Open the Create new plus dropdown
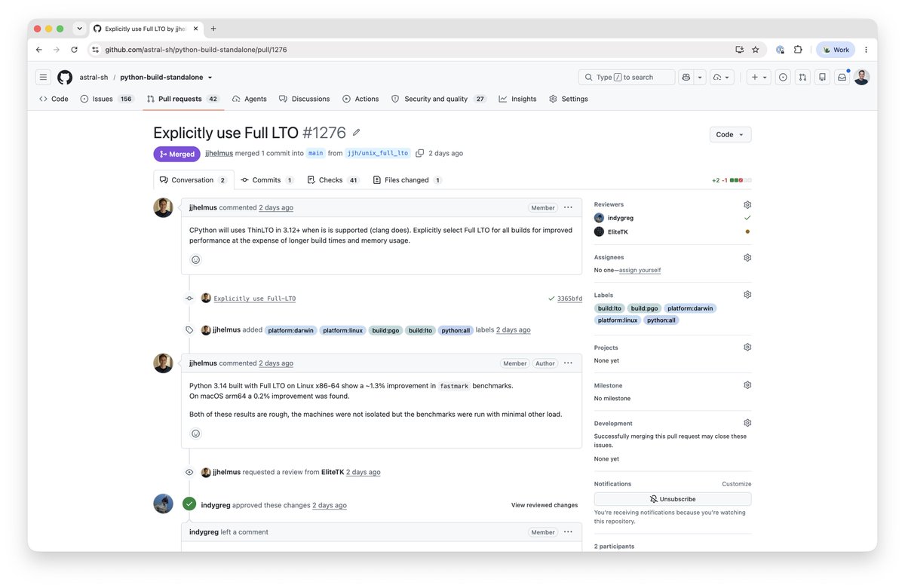 (x=758, y=77)
